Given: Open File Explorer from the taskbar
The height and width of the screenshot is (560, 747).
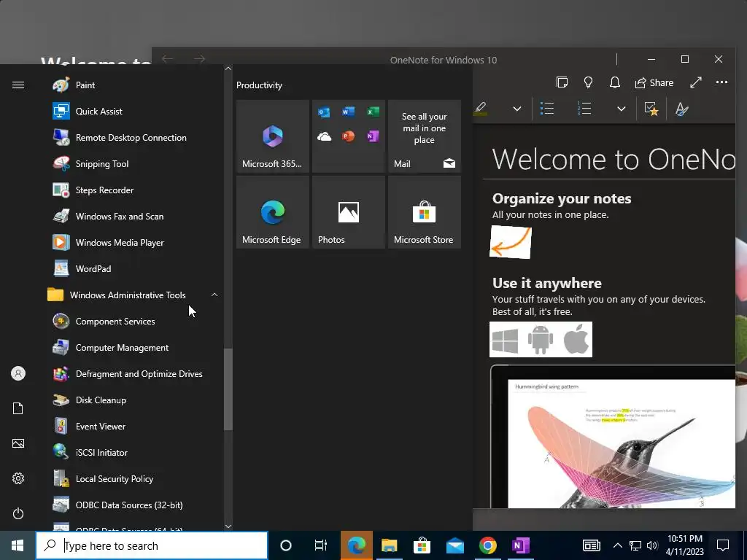Looking at the screenshot, I should point(390,545).
